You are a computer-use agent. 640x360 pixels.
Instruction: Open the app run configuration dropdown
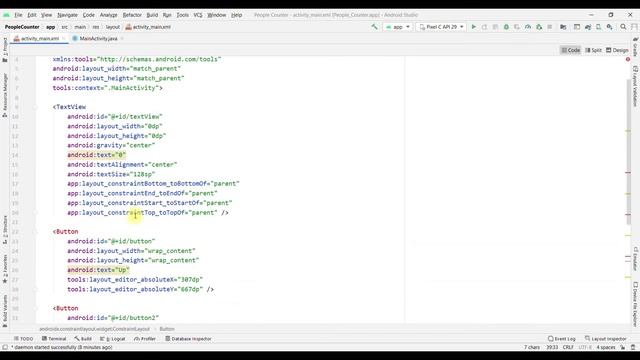tap(398, 27)
